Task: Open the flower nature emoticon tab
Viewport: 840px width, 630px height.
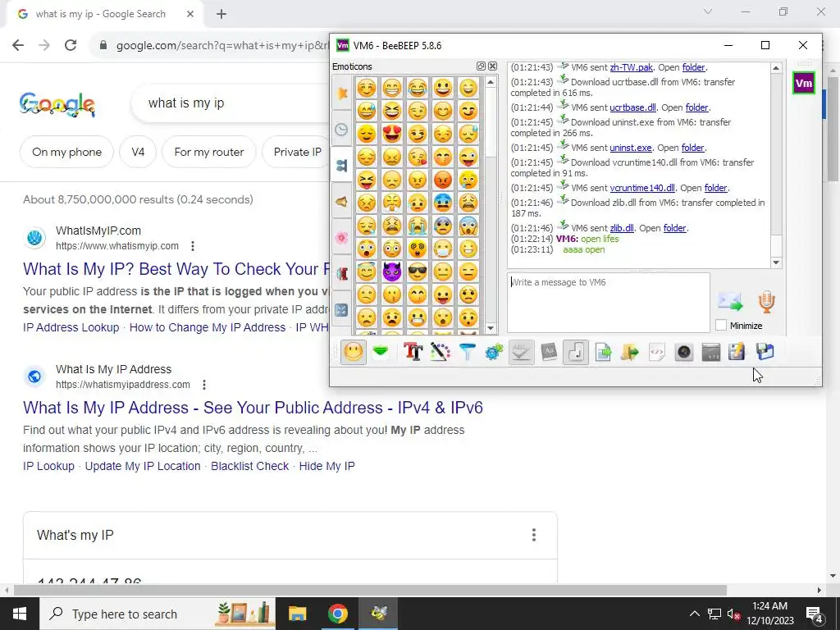Action: (x=342, y=237)
